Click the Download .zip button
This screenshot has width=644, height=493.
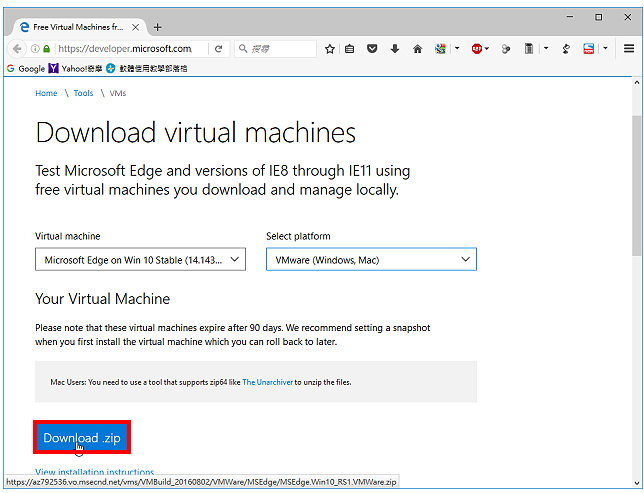coord(82,438)
